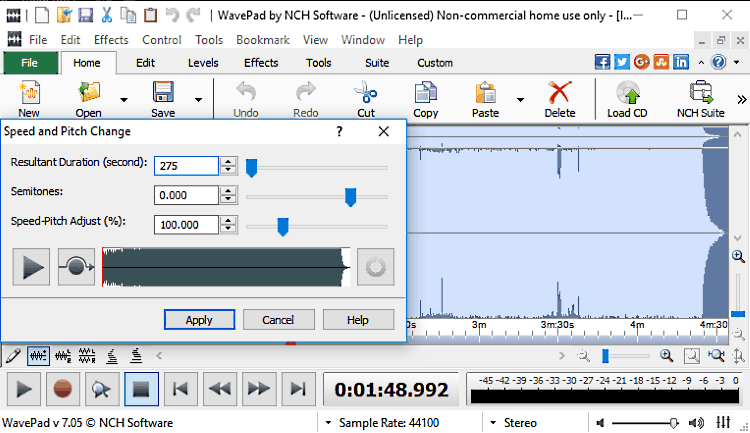Share on Twitter icon

click(622, 62)
